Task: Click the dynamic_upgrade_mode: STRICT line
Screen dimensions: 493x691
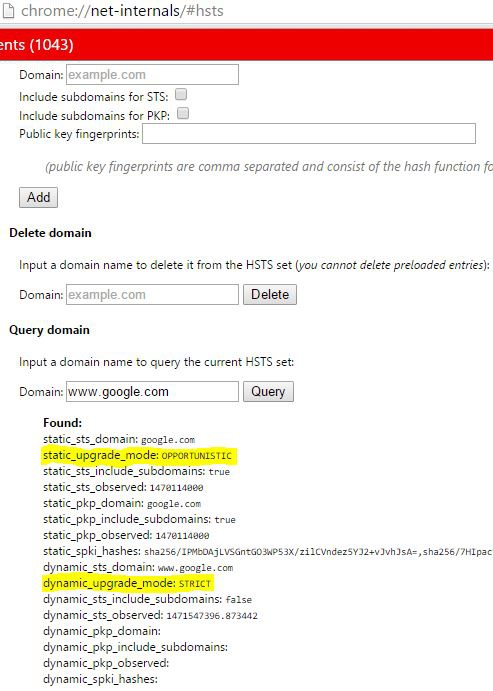Action: pyautogui.click(x=127, y=583)
